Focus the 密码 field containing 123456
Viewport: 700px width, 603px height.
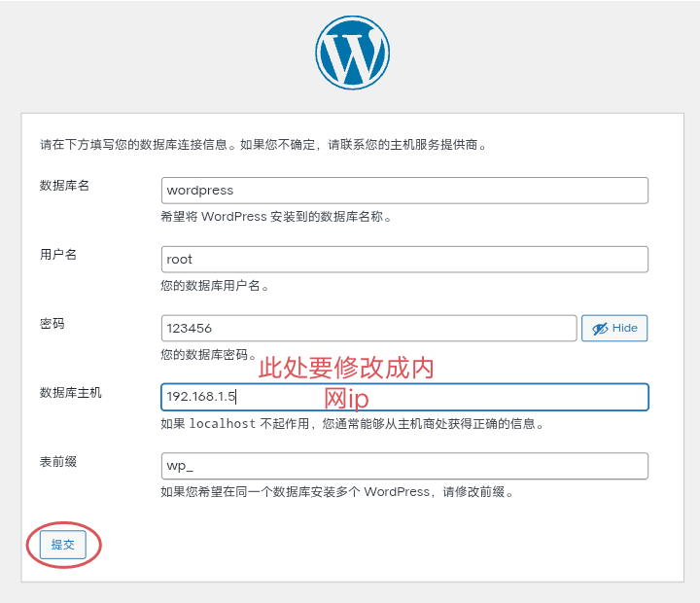coord(368,329)
